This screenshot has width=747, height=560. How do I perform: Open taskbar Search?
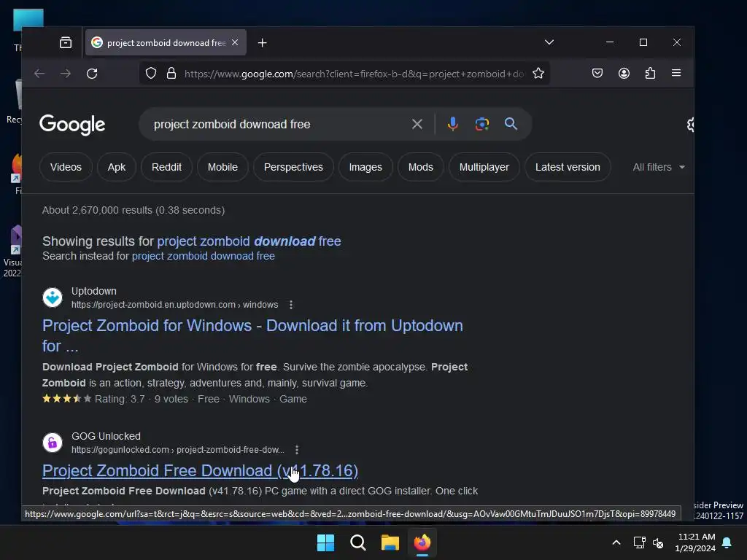point(357,542)
